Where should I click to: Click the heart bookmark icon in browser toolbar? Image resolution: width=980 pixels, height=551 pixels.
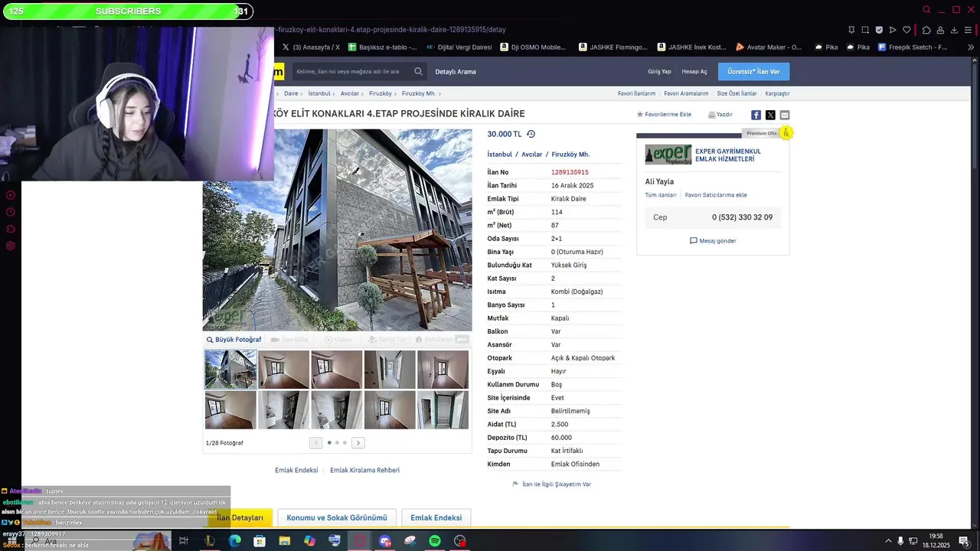pyautogui.click(x=906, y=30)
